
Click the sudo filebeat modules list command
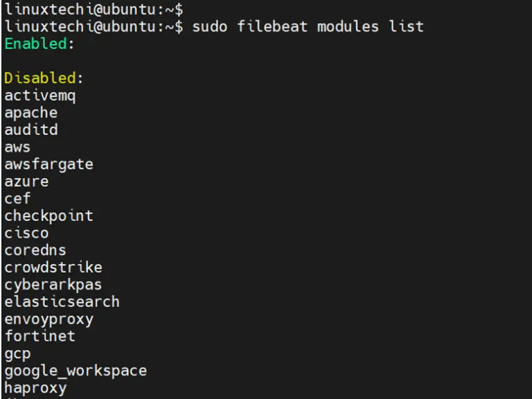point(308,26)
